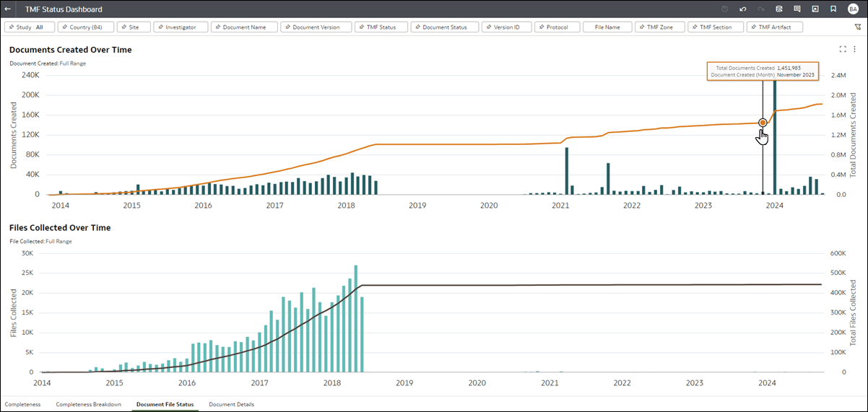Click the 30K label on Files Collected axis

coord(27,253)
